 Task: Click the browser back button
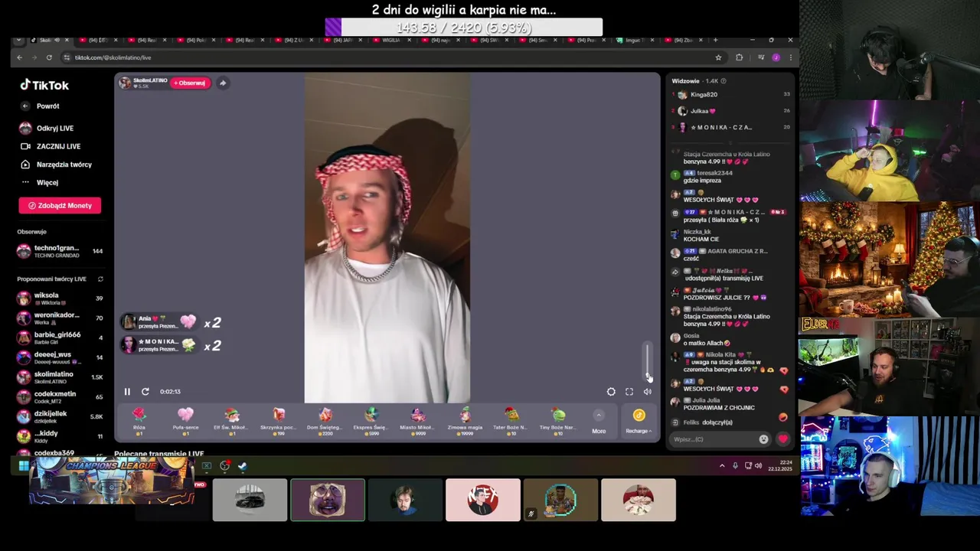pyautogui.click(x=20, y=57)
